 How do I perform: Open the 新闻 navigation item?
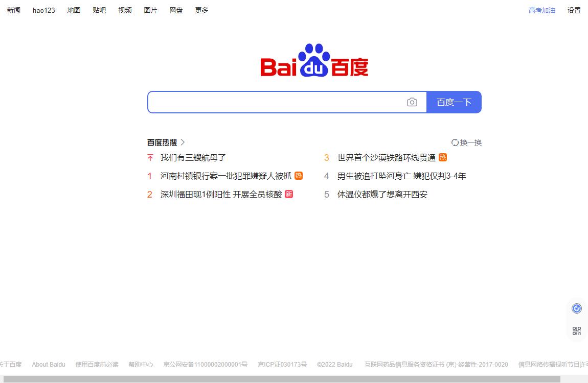tap(13, 10)
